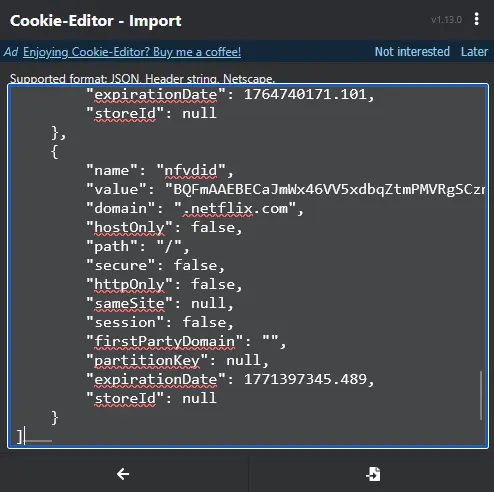
Task: Click expiration value 1771397345.489
Action: [306, 379]
